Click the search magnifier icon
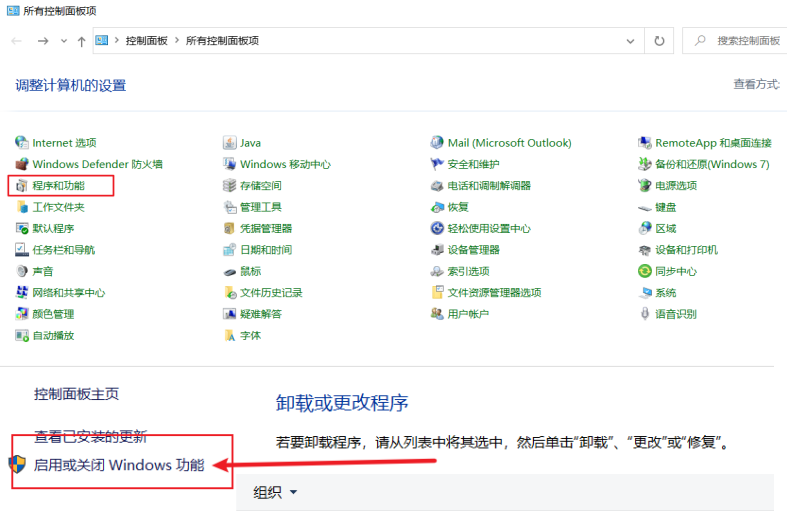The width and height of the screenshot is (787, 516). pyautogui.click(x=700, y=40)
